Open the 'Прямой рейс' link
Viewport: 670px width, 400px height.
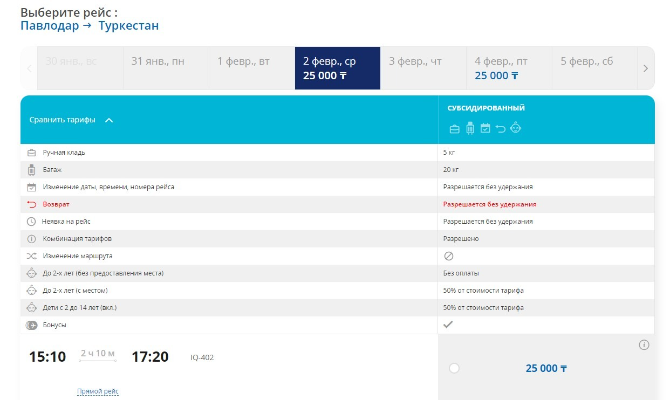(98, 391)
